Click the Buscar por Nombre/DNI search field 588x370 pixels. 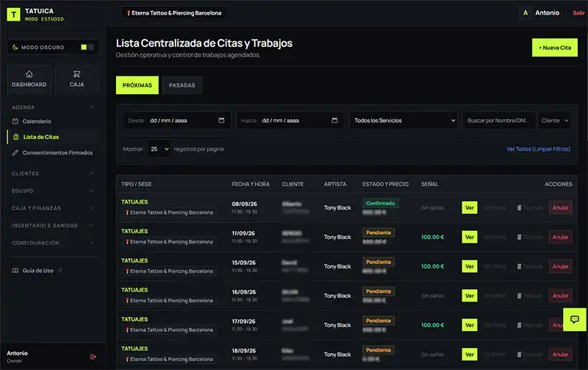[x=499, y=121]
